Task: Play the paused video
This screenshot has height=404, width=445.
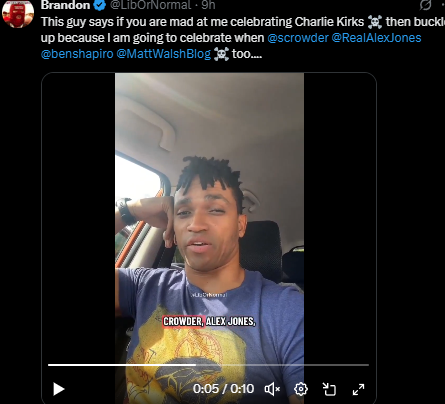Action: 59,389
